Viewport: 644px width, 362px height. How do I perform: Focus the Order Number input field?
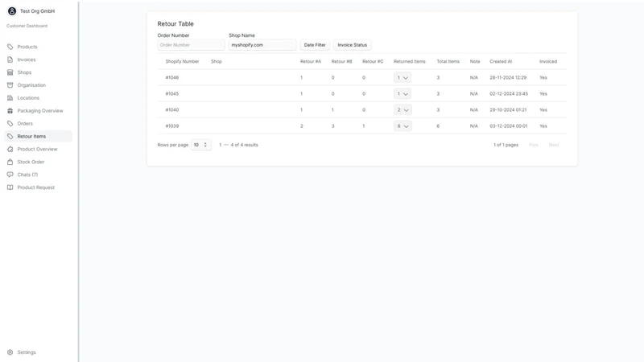(x=191, y=45)
